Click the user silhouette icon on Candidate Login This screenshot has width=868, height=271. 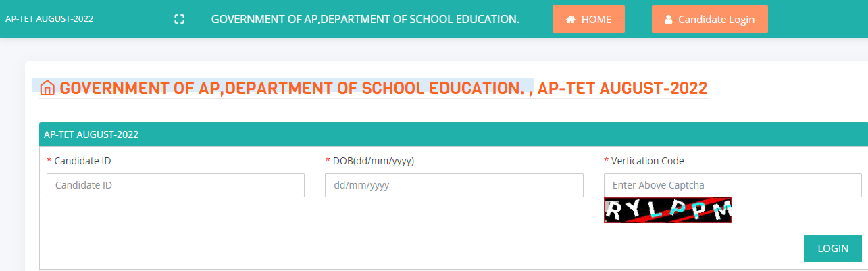[x=669, y=20]
